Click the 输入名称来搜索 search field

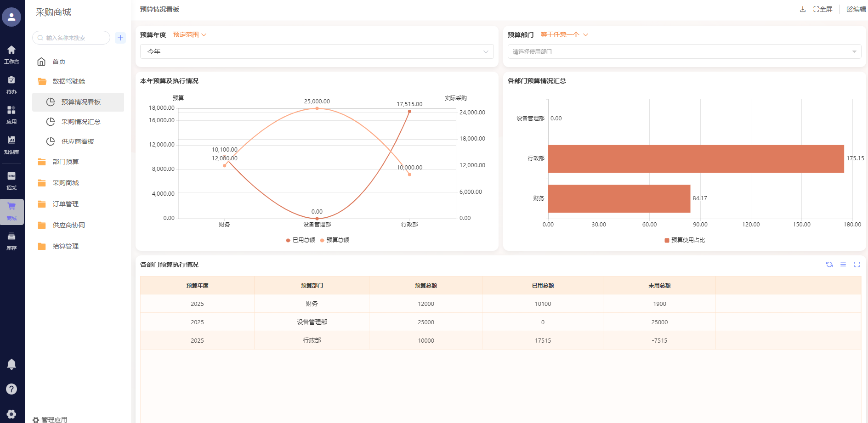[74, 38]
